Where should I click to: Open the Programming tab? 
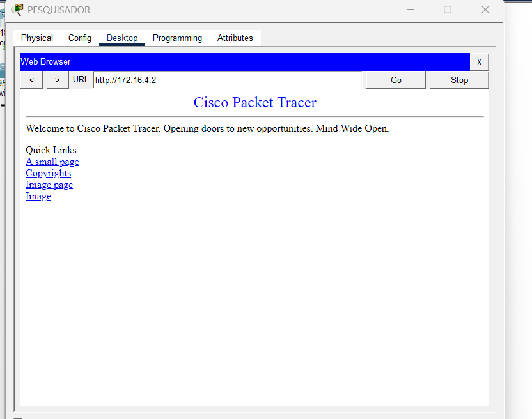[177, 38]
